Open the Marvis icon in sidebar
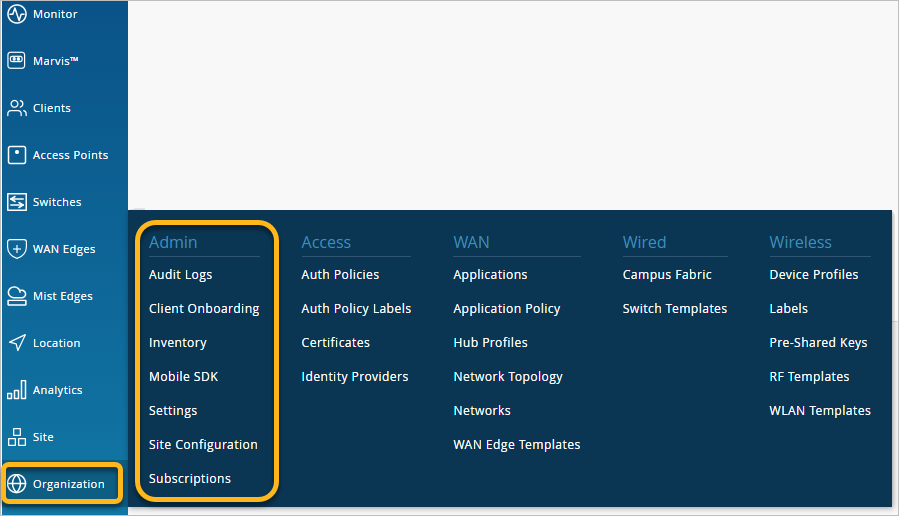Screen dimensions: 899x516 tap(16, 61)
